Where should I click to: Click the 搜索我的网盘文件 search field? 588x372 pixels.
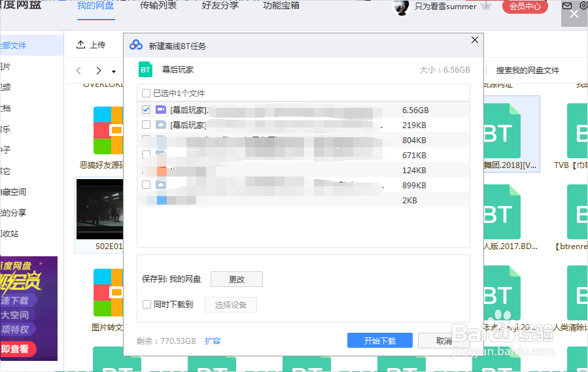[x=527, y=70]
